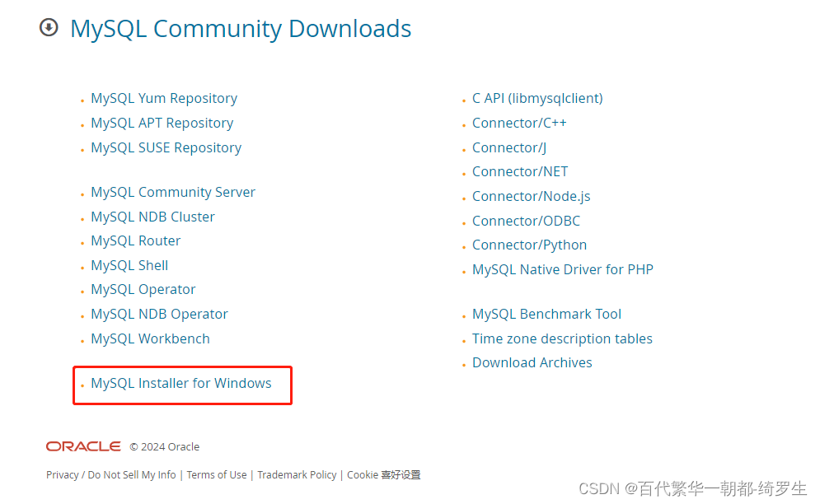Open the Connector/Node.js link
820x504 pixels.
pyautogui.click(x=531, y=196)
